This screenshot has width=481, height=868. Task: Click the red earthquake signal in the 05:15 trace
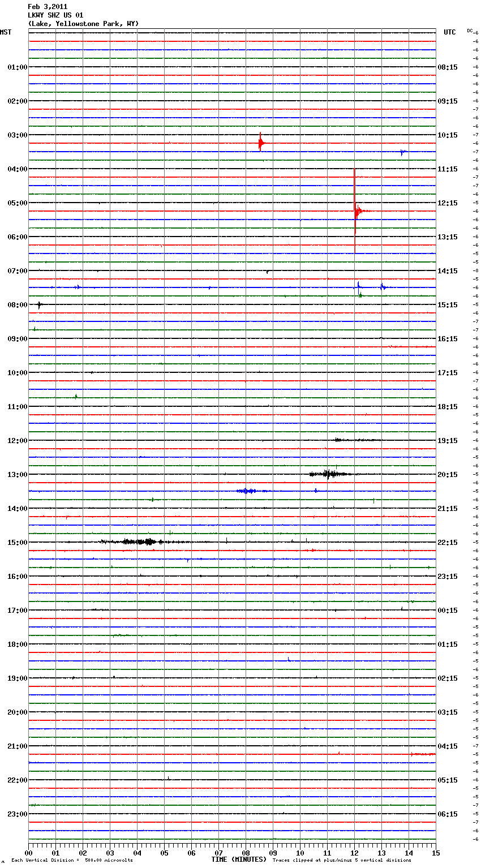[x=359, y=211]
